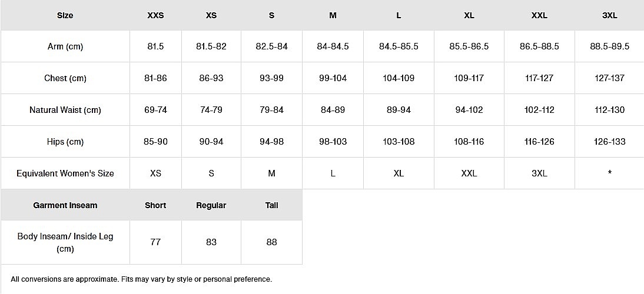
Task: Select the Tall inseam column header
Action: (271, 205)
